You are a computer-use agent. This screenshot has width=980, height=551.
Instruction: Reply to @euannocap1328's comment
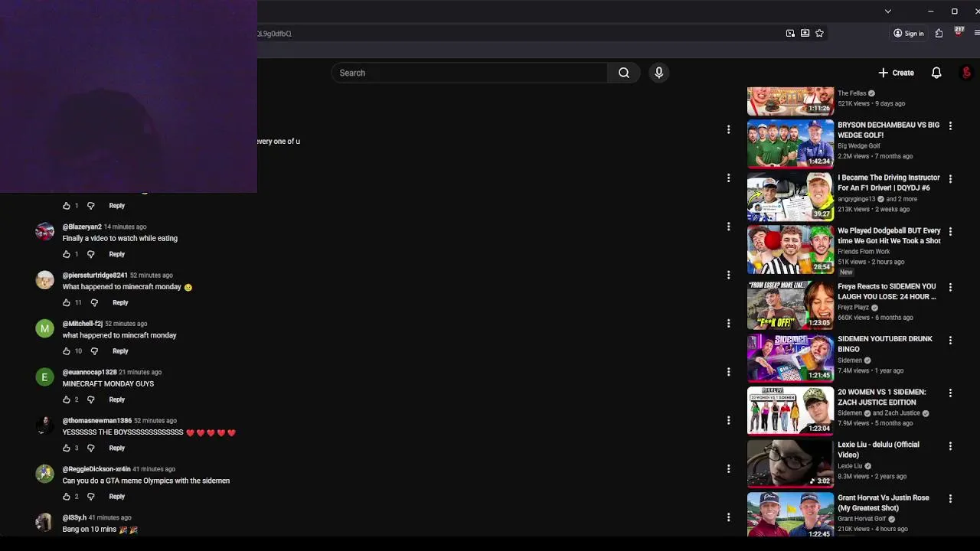[116, 399]
